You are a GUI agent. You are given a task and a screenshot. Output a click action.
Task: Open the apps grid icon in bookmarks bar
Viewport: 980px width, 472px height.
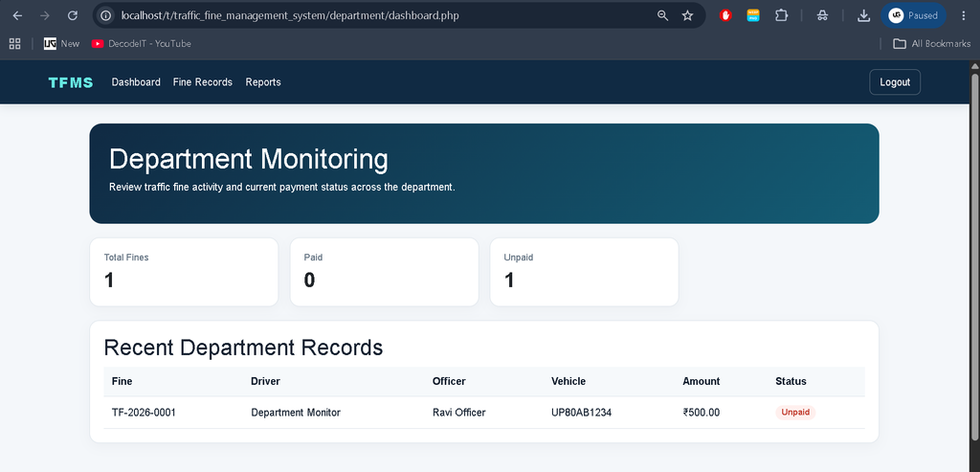(15, 44)
